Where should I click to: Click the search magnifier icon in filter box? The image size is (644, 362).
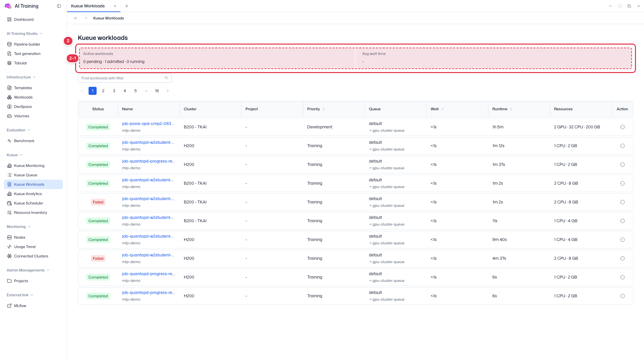pos(166,78)
